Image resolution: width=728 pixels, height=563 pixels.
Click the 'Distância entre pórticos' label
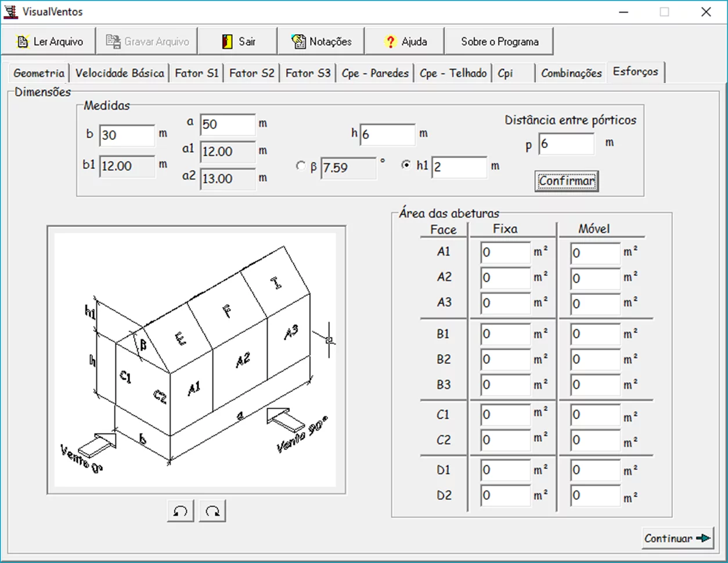pyautogui.click(x=570, y=120)
